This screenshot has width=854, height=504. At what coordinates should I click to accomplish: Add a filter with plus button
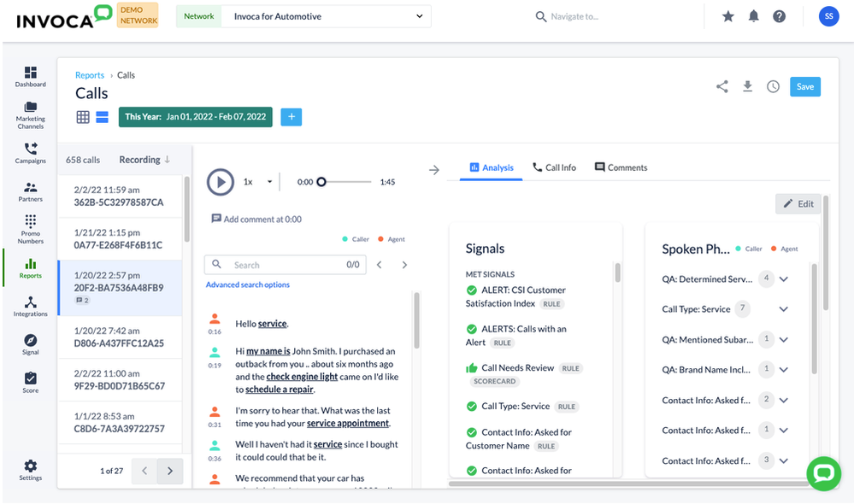pyautogui.click(x=292, y=117)
